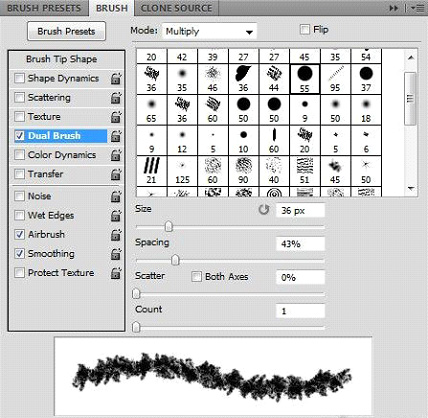
Task: Toggle lock icon beside Dual Brush
Action: coord(116,136)
